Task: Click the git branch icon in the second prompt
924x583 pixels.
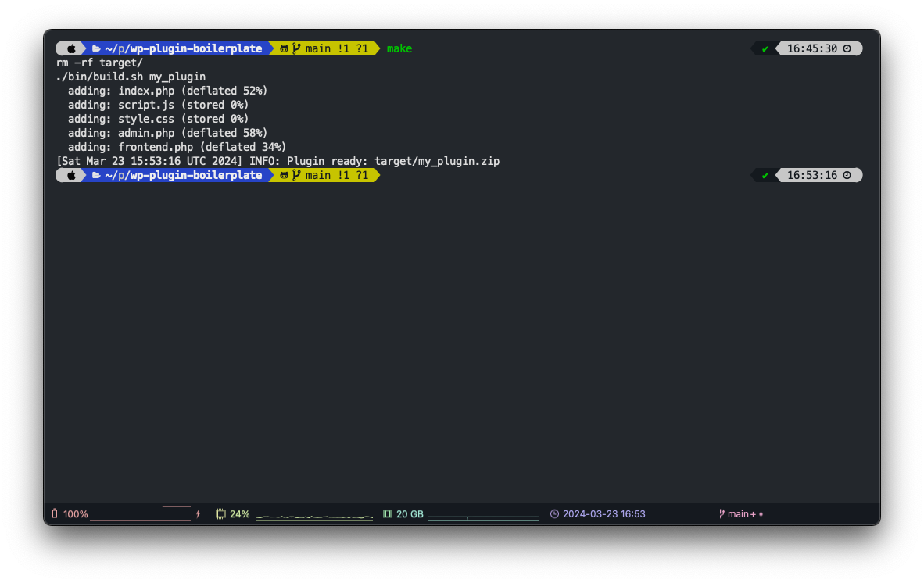Action: pyautogui.click(x=295, y=176)
